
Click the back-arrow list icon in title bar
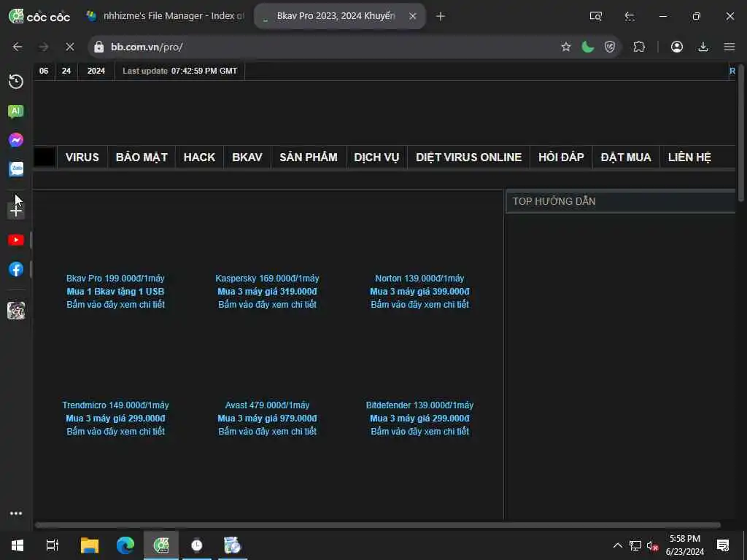pos(630,16)
